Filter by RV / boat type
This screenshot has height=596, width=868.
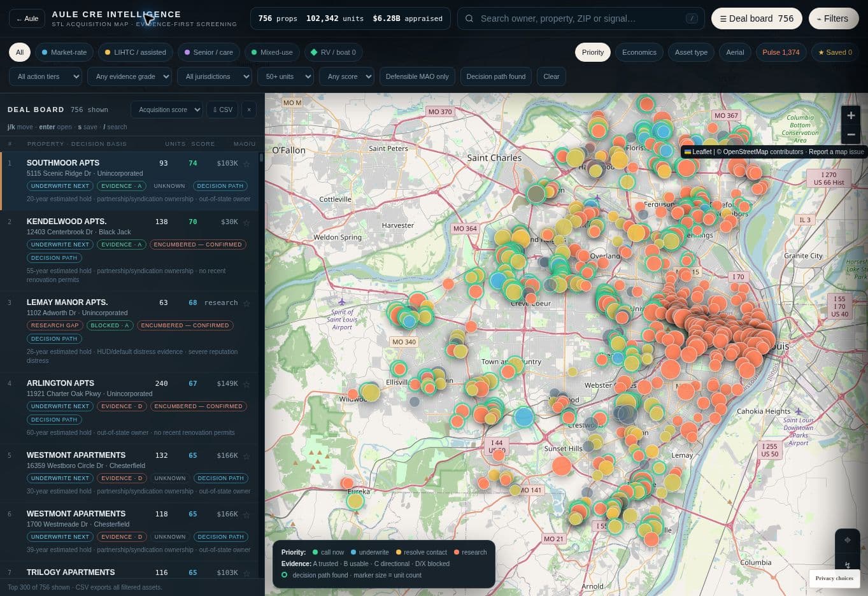pyautogui.click(x=333, y=52)
